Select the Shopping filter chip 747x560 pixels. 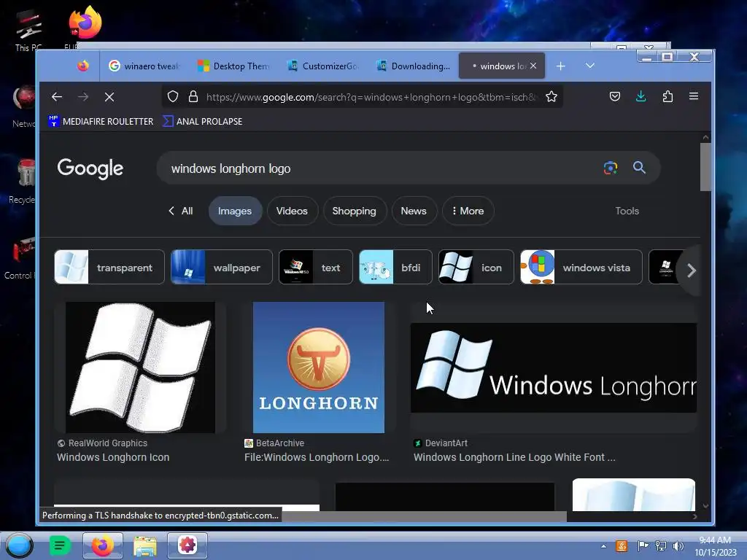tap(354, 211)
